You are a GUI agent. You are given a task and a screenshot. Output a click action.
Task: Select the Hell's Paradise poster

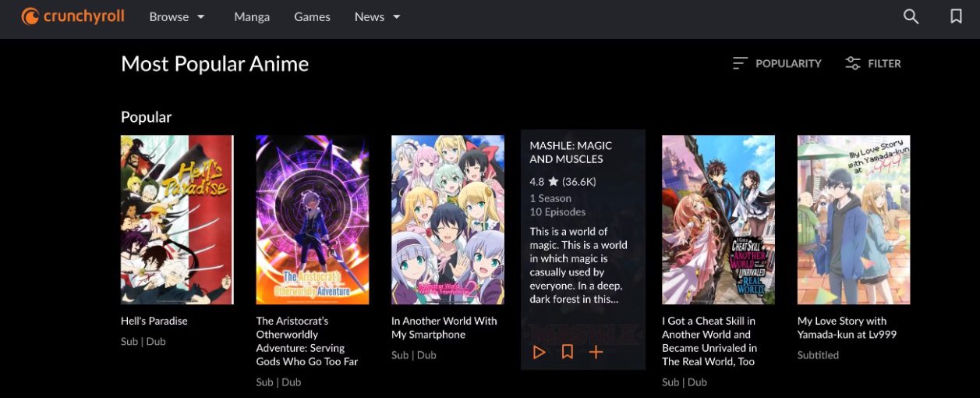[177, 219]
